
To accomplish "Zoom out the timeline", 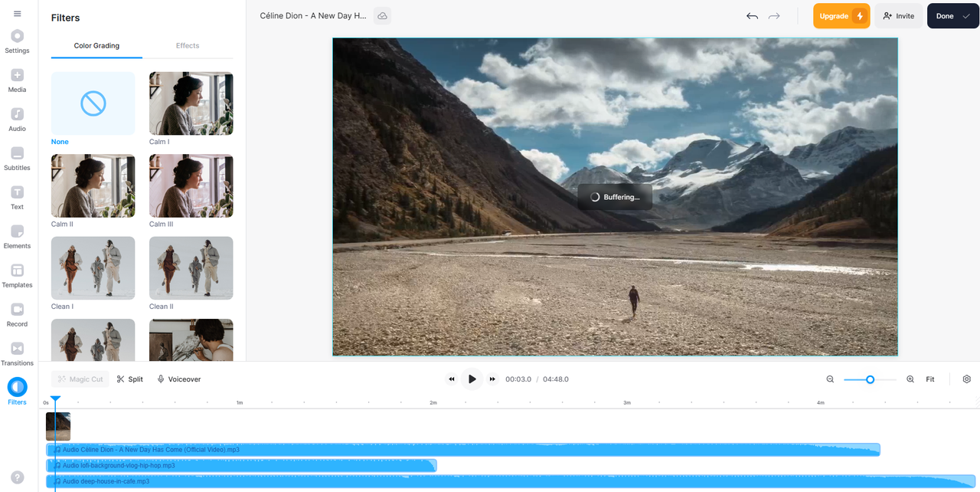I will click(830, 379).
